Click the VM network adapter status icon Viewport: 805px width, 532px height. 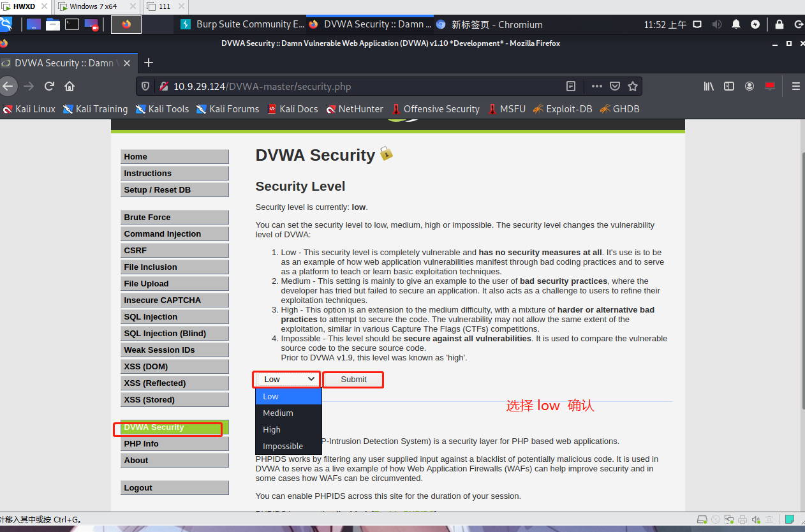point(730,519)
